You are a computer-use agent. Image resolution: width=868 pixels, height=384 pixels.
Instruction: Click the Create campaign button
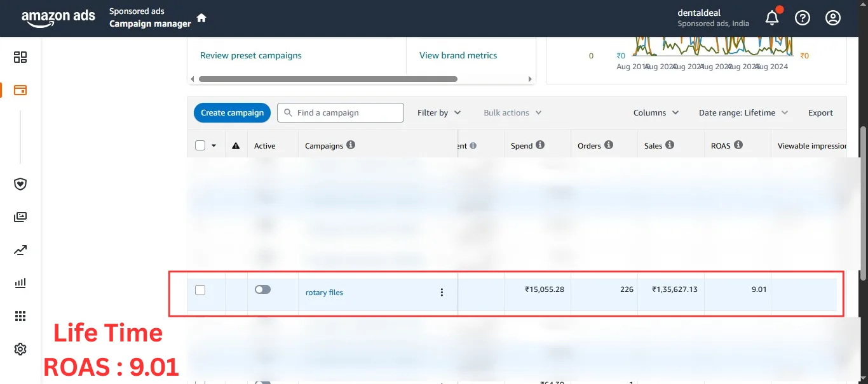coord(232,112)
